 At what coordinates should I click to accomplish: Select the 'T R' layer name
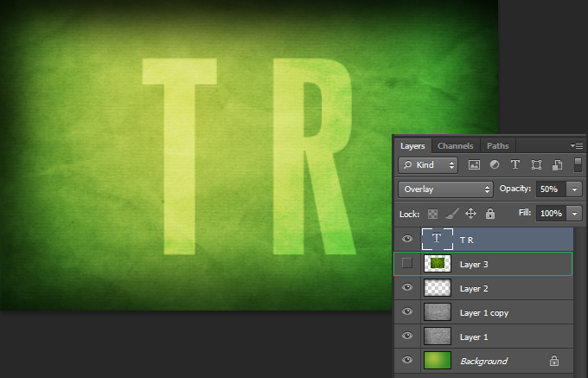click(466, 240)
